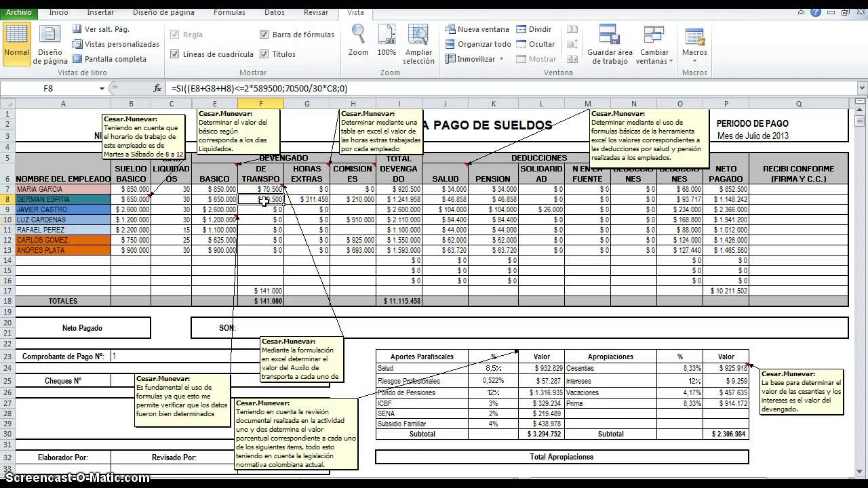Switch to Normal workbook view

pyautogui.click(x=16, y=43)
